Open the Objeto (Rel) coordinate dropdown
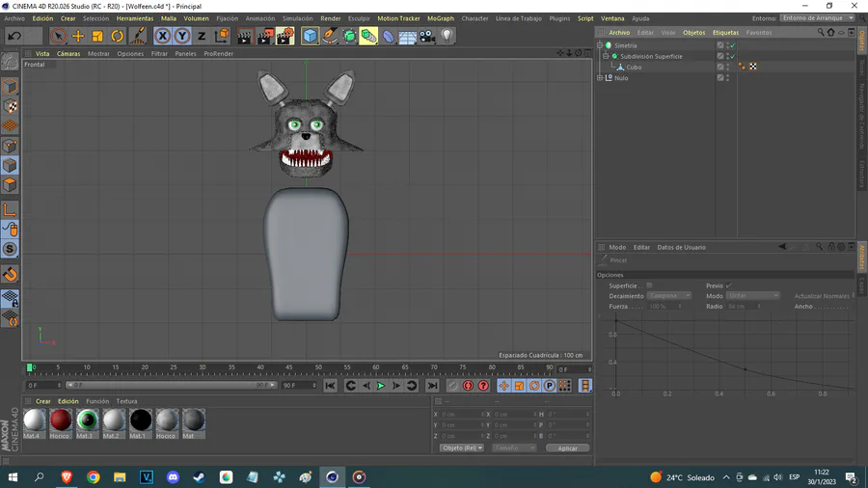Image resolution: width=868 pixels, height=488 pixels. [x=461, y=448]
